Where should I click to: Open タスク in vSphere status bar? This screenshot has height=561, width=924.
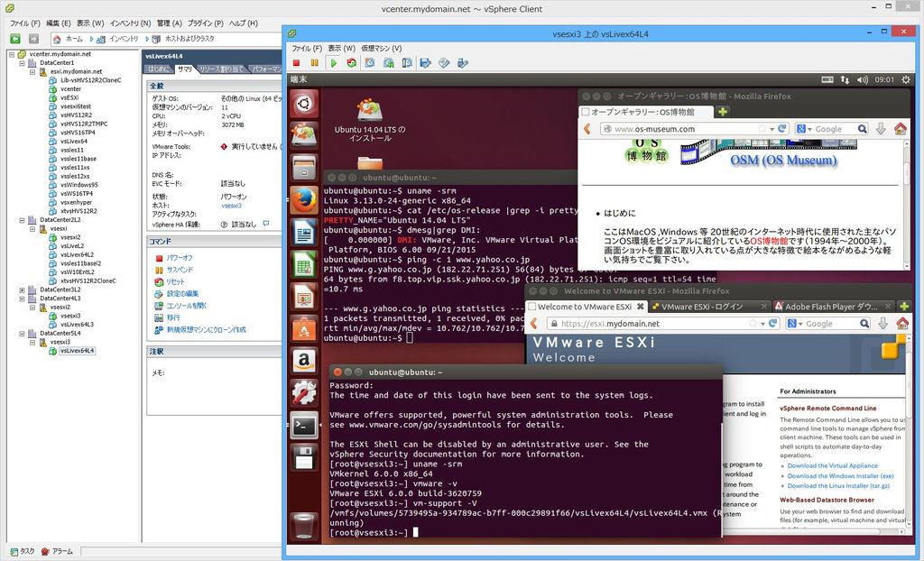pos(23,552)
